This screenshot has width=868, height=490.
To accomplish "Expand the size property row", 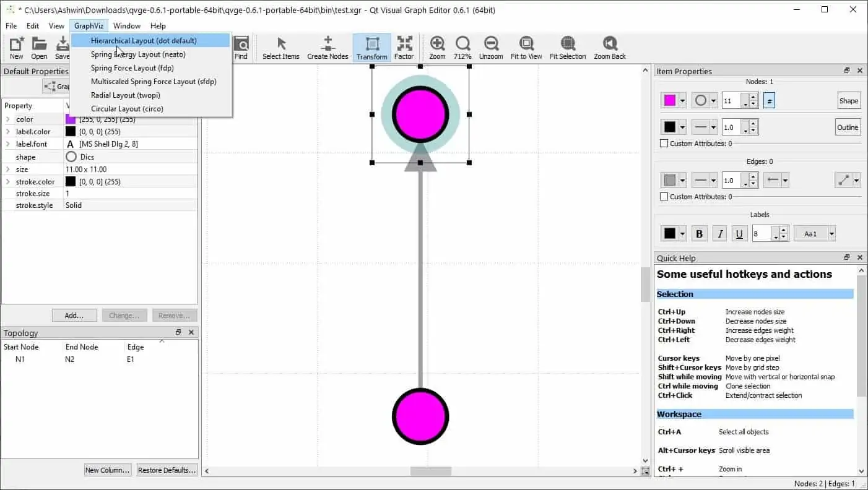I will (x=8, y=170).
